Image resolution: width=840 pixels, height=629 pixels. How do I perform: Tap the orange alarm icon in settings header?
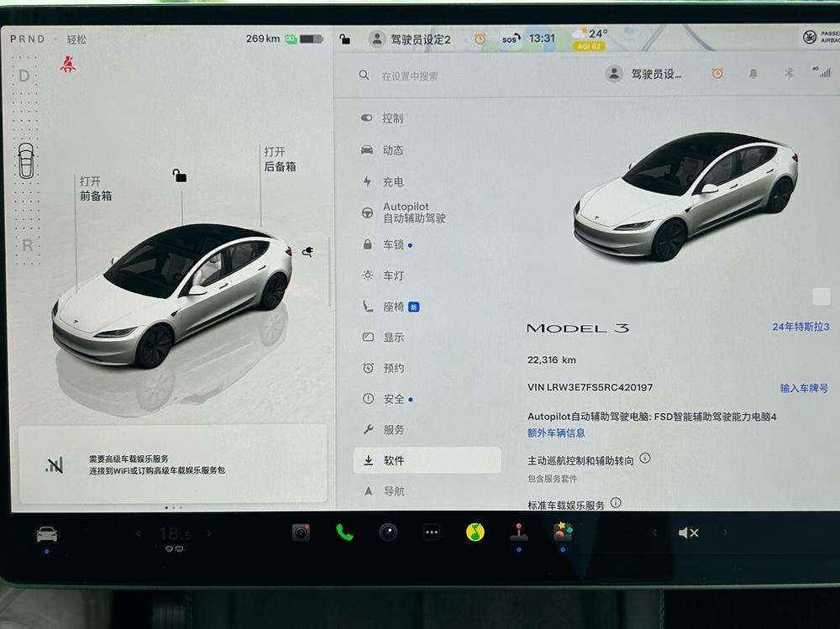(x=717, y=73)
